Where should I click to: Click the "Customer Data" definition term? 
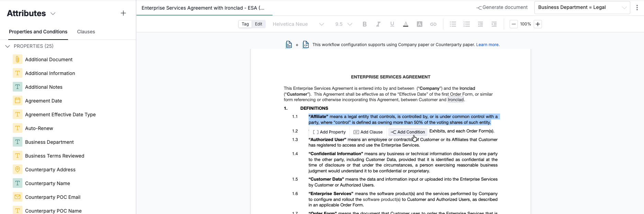point(326,179)
